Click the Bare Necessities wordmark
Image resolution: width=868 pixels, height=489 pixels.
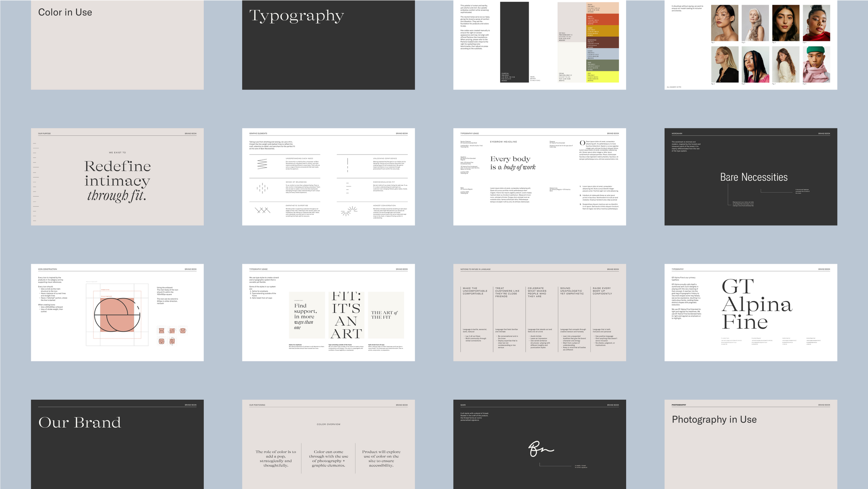[754, 177]
